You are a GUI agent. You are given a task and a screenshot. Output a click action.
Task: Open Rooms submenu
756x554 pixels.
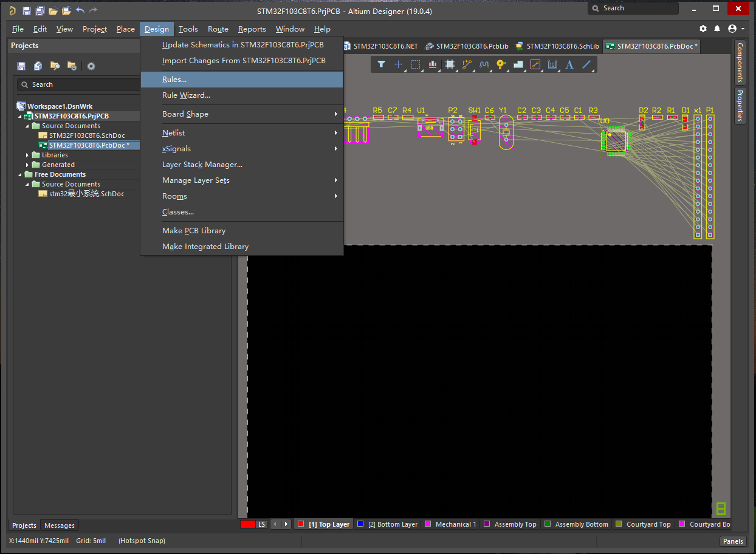click(242, 196)
